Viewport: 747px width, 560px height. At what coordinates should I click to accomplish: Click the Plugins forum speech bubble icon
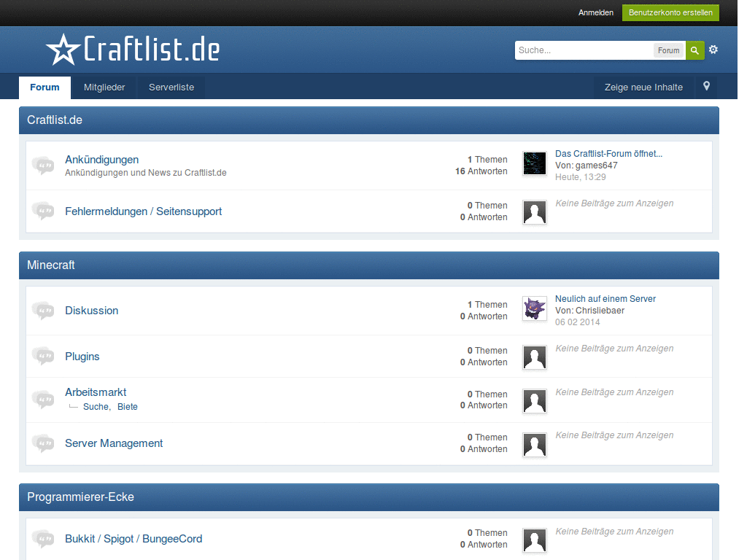(43, 356)
